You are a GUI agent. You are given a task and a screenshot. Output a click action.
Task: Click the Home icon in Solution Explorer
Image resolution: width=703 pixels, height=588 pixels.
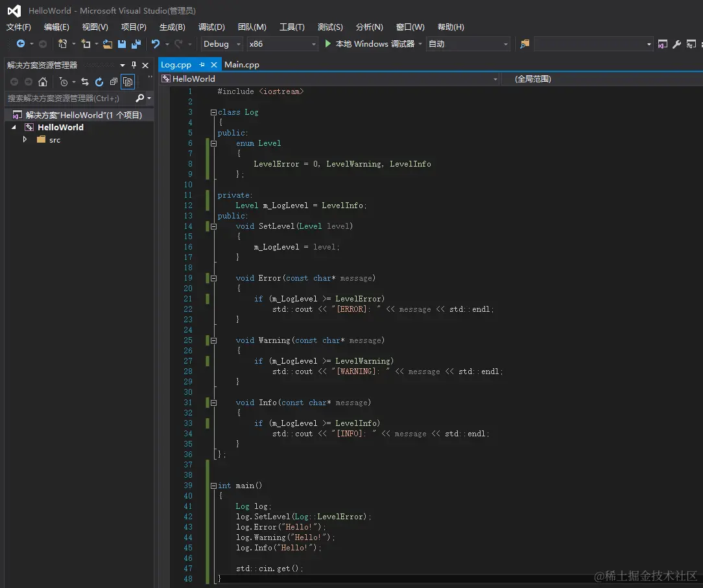click(43, 82)
